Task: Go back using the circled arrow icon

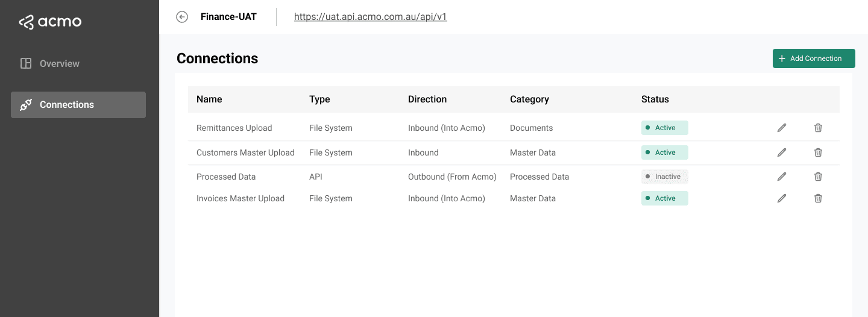Action: 182,17
